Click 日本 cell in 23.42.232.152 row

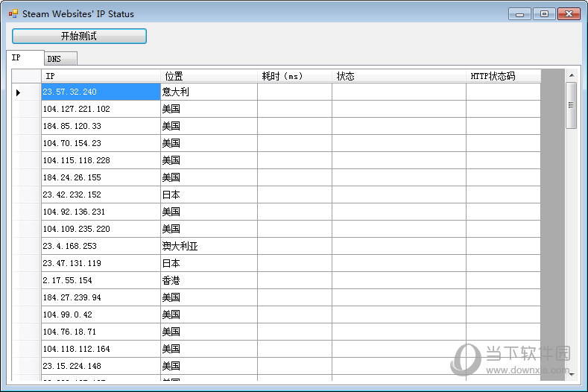pos(209,195)
